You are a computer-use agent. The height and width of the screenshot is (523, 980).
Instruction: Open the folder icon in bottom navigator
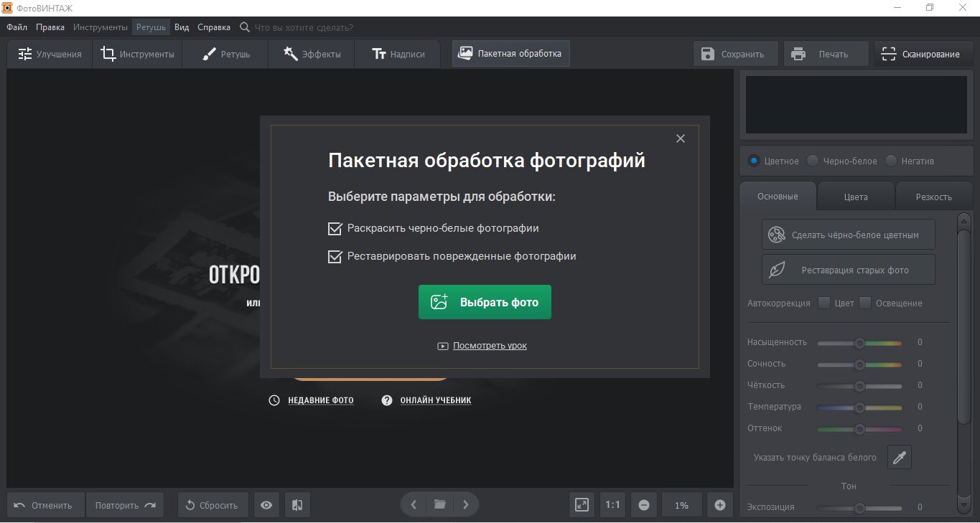(440, 505)
